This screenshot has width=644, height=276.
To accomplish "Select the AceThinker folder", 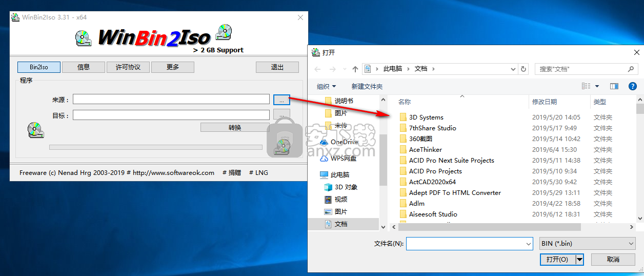I will pos(426,149).
